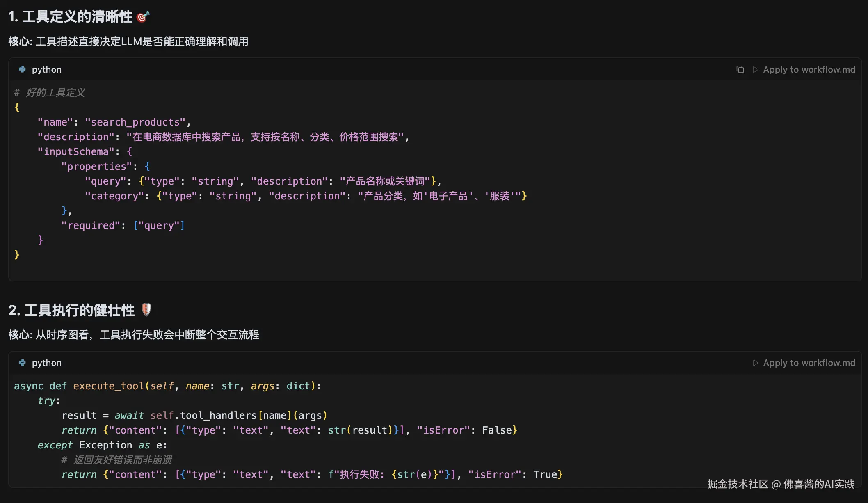Click the 掘金技术社区 watermark text
The height and width of the screenshot is (503, 868).
(x=737, y=484)
